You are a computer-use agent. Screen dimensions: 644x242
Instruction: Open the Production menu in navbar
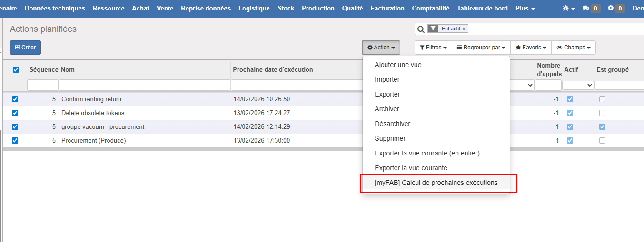point(318,9)
